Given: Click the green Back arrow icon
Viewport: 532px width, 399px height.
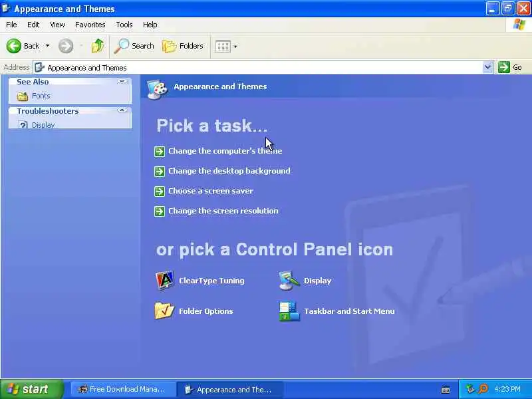Looking at the screenshot, I should 13,46.
